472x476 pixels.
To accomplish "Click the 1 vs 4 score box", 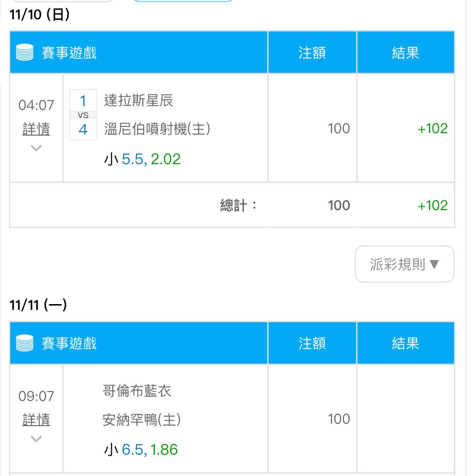I will 83,115.
